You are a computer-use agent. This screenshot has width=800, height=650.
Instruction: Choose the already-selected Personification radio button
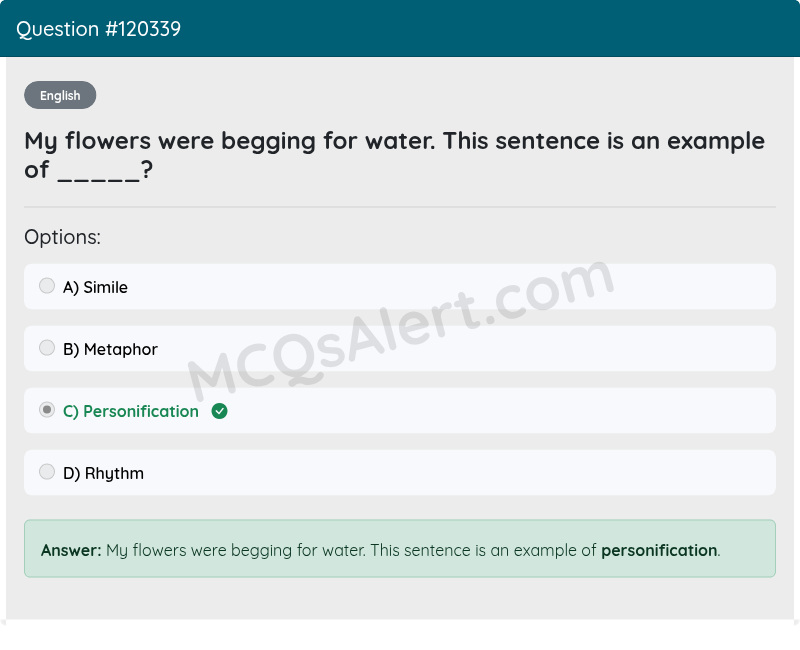point(46,409)
